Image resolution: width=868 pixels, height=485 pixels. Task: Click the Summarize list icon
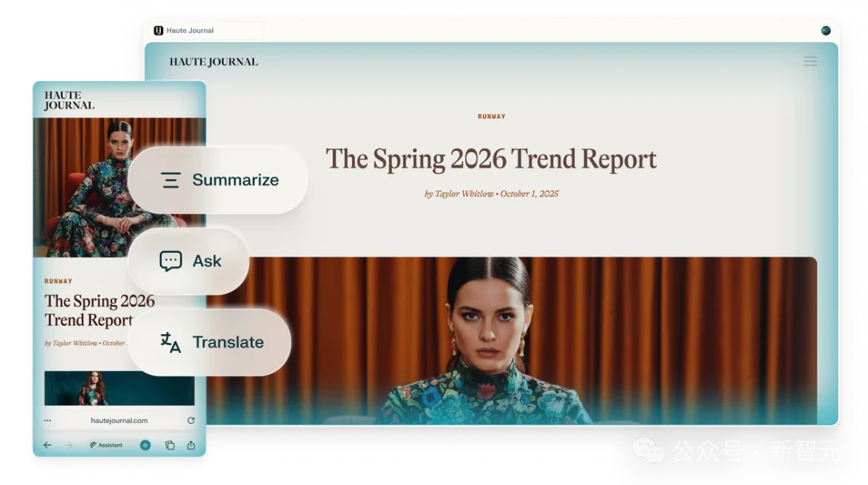170,180
